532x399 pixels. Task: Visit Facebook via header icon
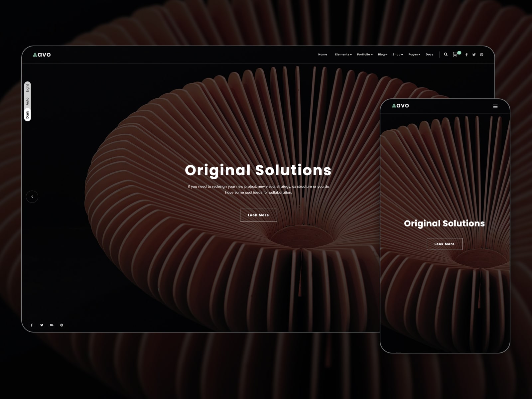466,55
